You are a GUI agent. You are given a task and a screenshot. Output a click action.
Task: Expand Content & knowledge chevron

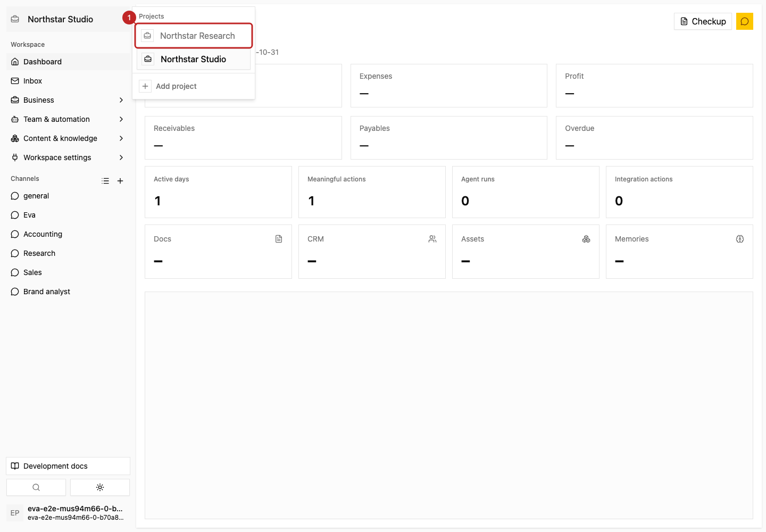point(121,138)
